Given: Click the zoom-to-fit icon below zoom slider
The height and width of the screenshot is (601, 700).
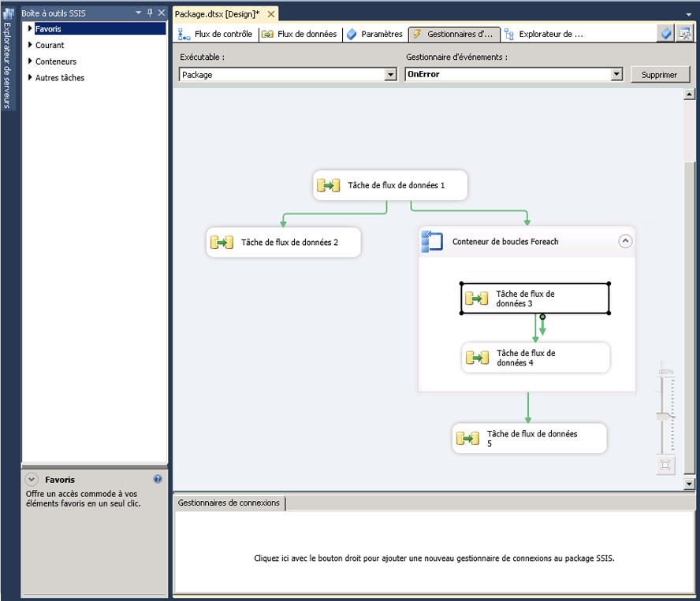Looking at the screenshot, I should 665,465.
